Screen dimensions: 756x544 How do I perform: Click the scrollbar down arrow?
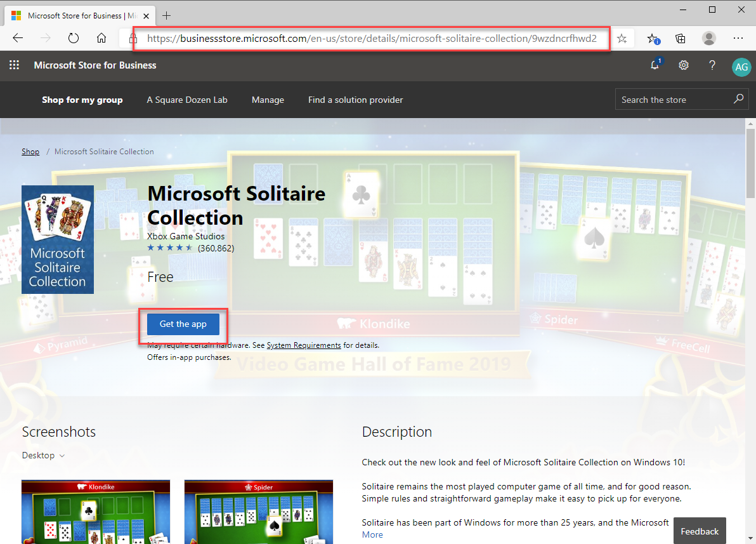point(751,538)
